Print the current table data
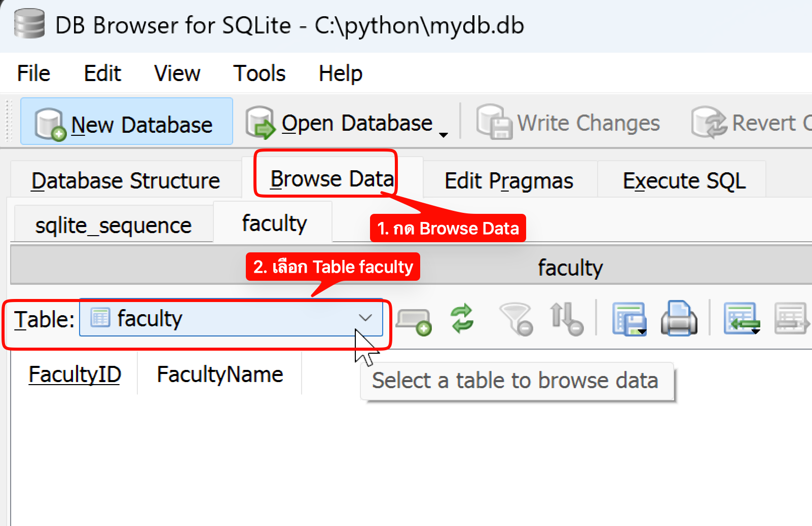Viewport: 812px width, 526px height. pos(679,319)
